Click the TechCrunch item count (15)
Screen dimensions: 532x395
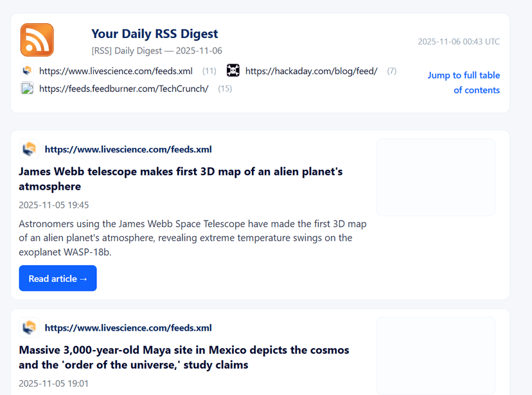225,89
